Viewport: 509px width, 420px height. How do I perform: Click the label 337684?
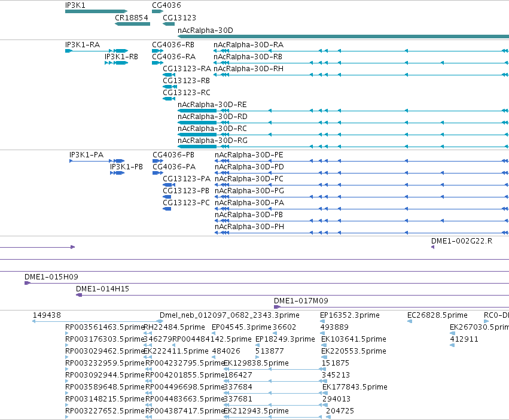pyautogui.click(x=238, y=387)
